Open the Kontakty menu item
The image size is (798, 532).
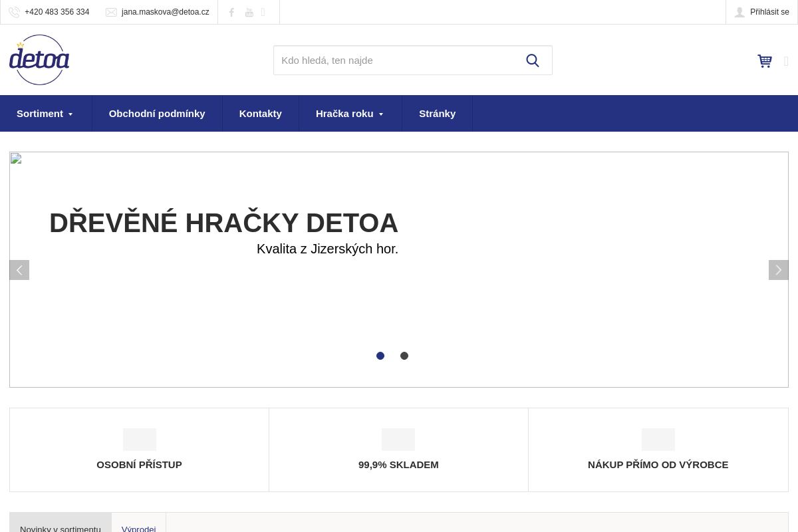261,114
